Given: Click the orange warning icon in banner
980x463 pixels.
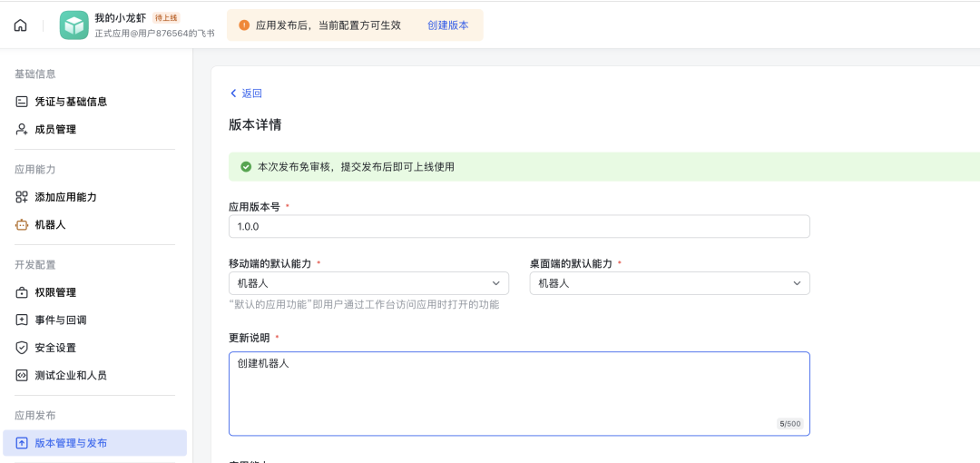Looking at the screenshot, I should (x=244, y=25).
